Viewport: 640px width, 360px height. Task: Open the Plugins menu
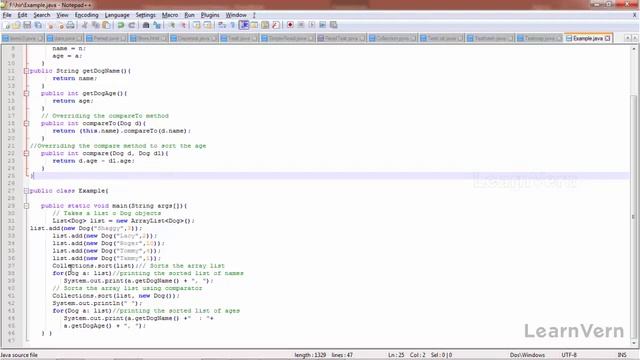pos(210,15)
